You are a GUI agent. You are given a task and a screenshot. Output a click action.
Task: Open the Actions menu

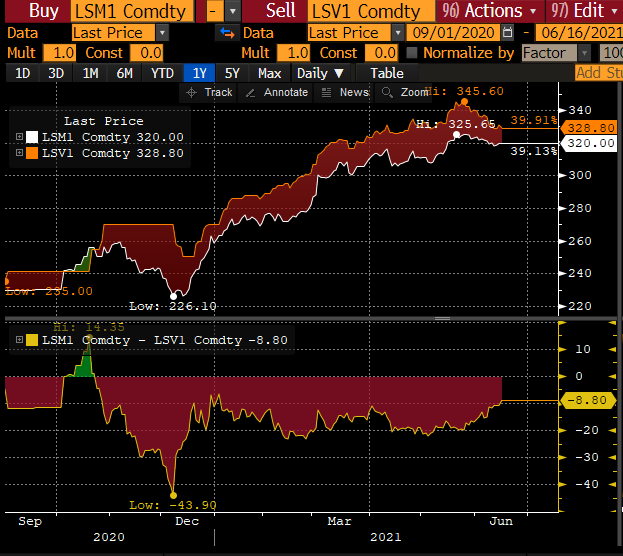click(x=483, y=11)
